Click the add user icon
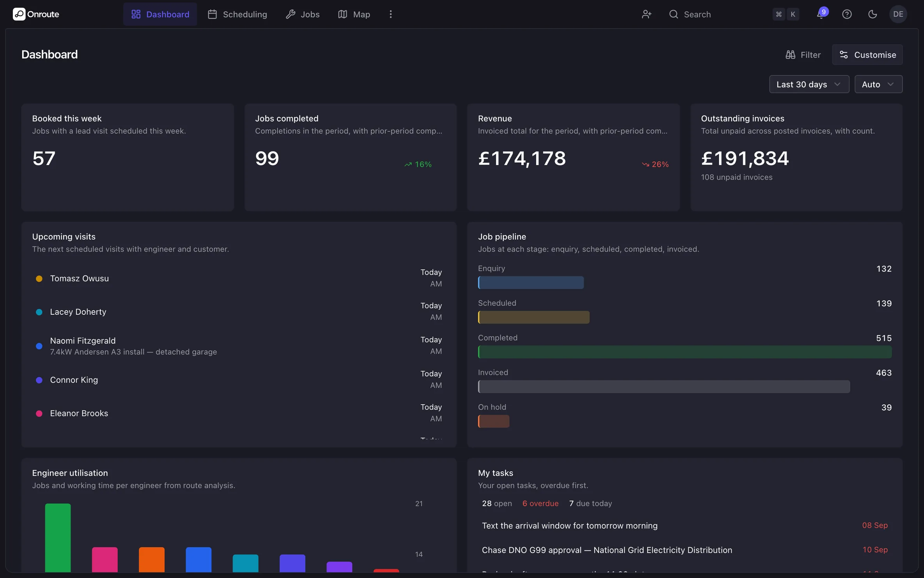Image resolution: width=924 pixels, height=578 pixels. tap(647, 14)
